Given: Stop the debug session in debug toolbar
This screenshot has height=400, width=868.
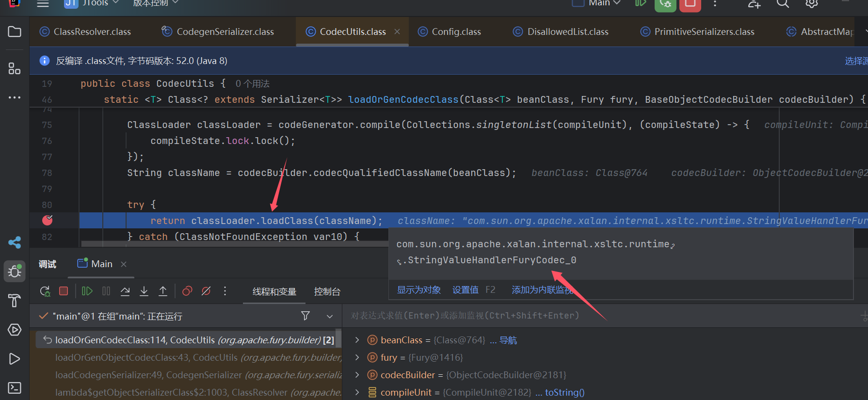Looking at the screenshot, I should pos(64,291).
